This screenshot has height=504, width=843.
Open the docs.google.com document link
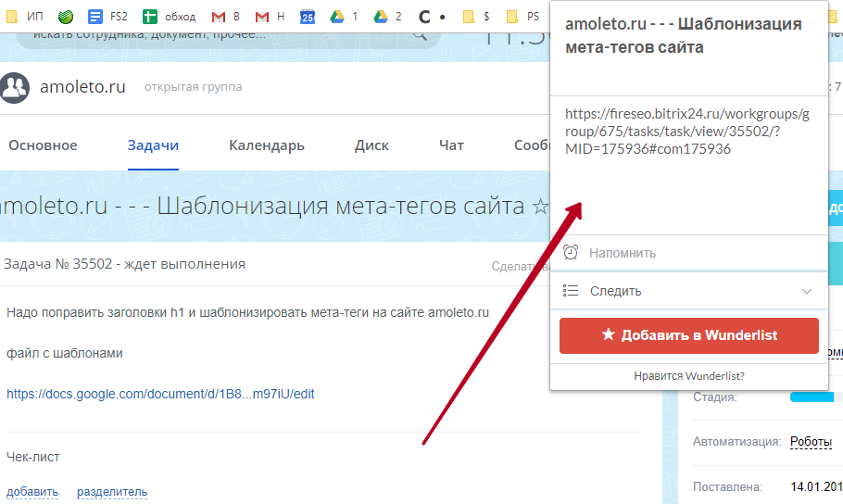pos(160,394)
